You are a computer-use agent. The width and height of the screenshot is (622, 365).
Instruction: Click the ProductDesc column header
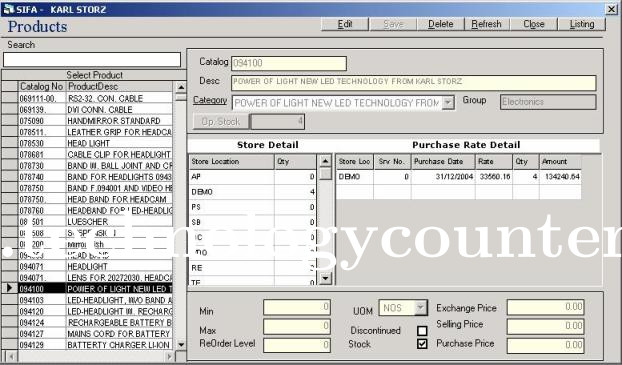click(x=119, y=86)
